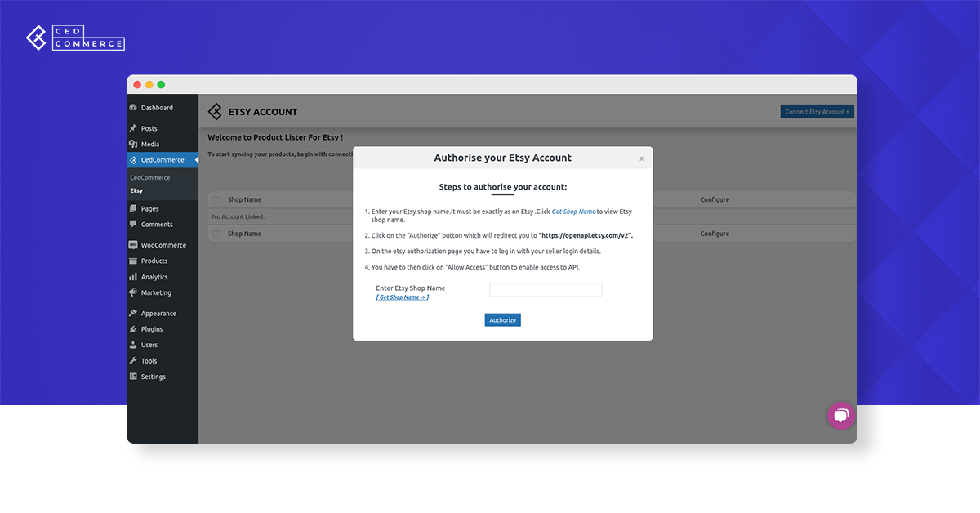Click the Analytics bar chart icon
Screen dimensions: 980x513
pos(133,277)
